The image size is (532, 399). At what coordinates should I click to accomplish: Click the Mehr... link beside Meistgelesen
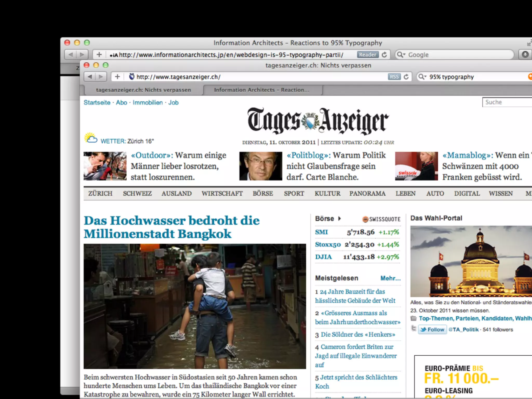click(390, 278)
